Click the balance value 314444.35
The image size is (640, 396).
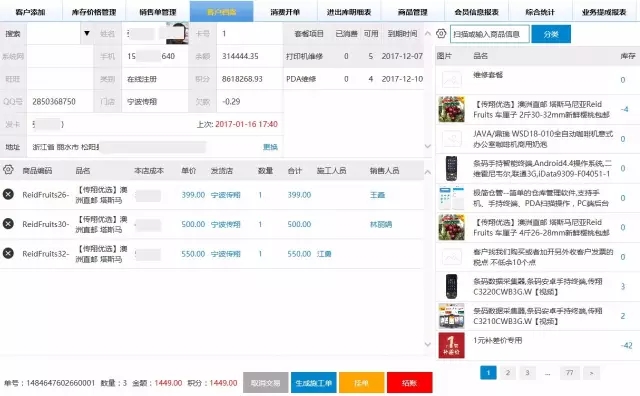[240, 56]
